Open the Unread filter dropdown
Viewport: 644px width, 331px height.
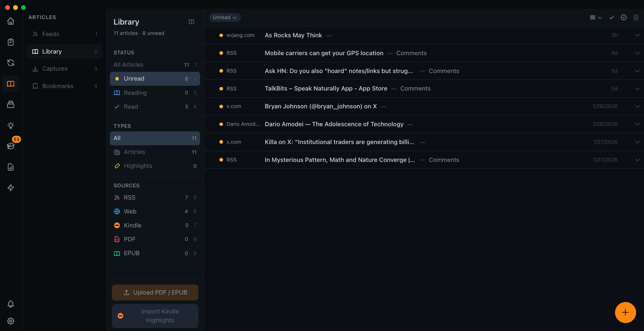225,17
